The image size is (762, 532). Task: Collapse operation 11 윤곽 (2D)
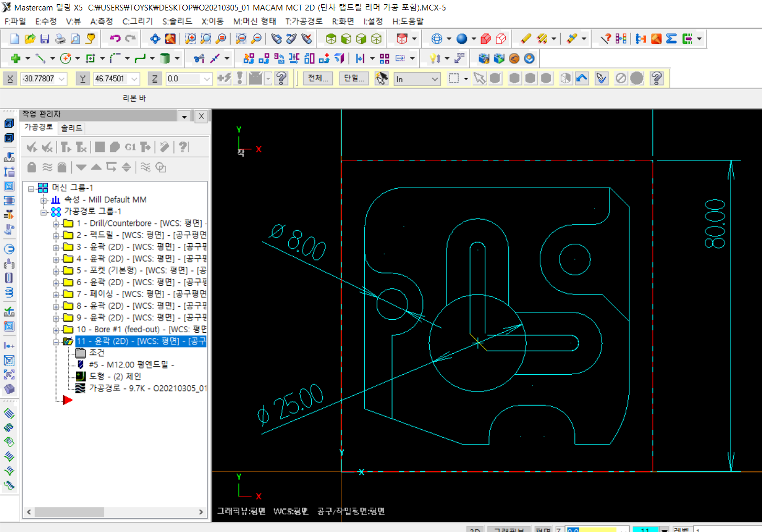pyautogui.click(x=56, y=342)
